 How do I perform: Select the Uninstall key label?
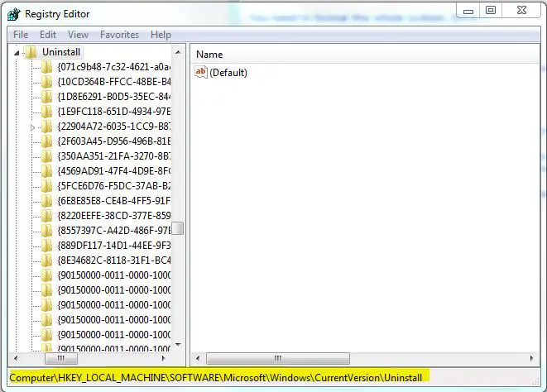[x=61, y=52]
